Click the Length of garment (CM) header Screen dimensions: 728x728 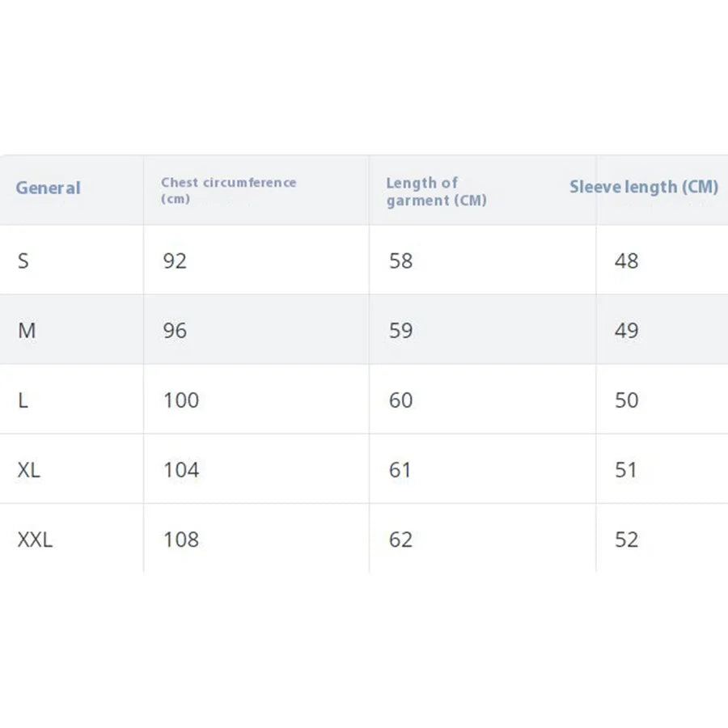click(437, 191)
